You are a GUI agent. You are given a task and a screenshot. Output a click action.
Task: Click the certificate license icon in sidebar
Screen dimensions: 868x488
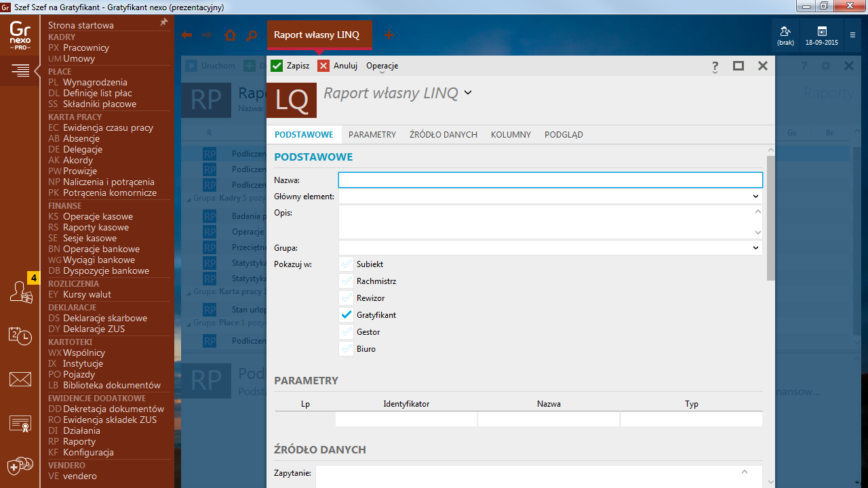[20, 424]
